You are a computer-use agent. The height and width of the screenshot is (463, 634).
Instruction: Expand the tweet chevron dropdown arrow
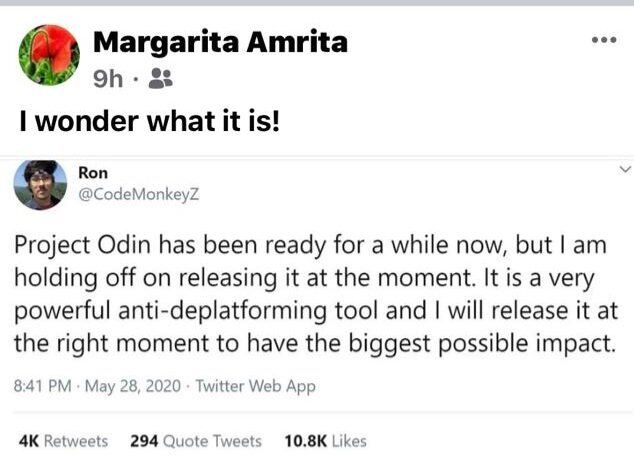[x=625, y=169]
